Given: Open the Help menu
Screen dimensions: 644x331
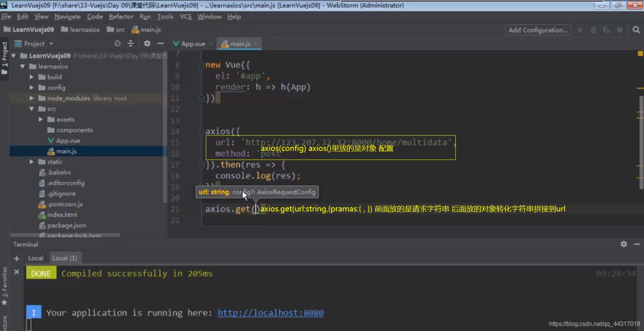Looking at the screenshot, I should point(234,17).
